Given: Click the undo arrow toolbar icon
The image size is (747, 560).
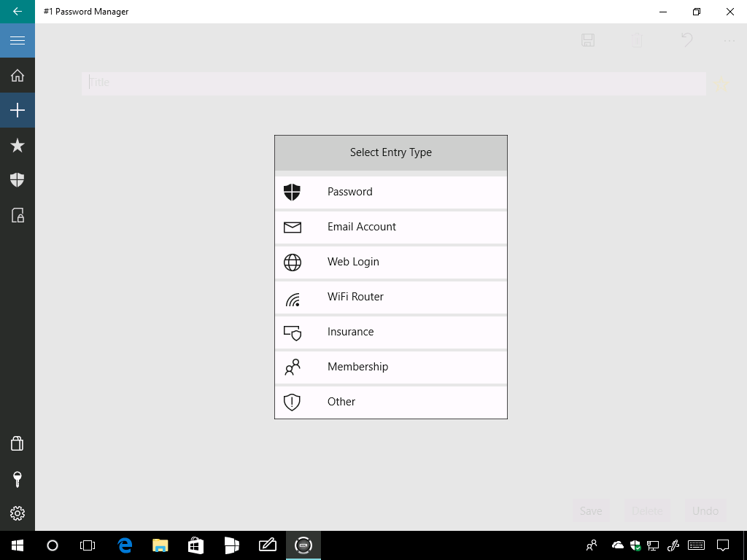Looking at the screenshot, I should click(686, 40).
